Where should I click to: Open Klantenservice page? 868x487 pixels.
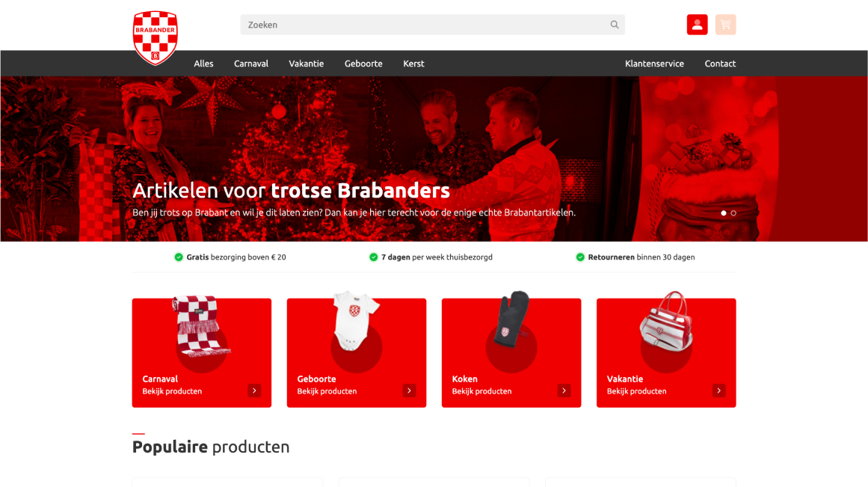tap(654, 64)
